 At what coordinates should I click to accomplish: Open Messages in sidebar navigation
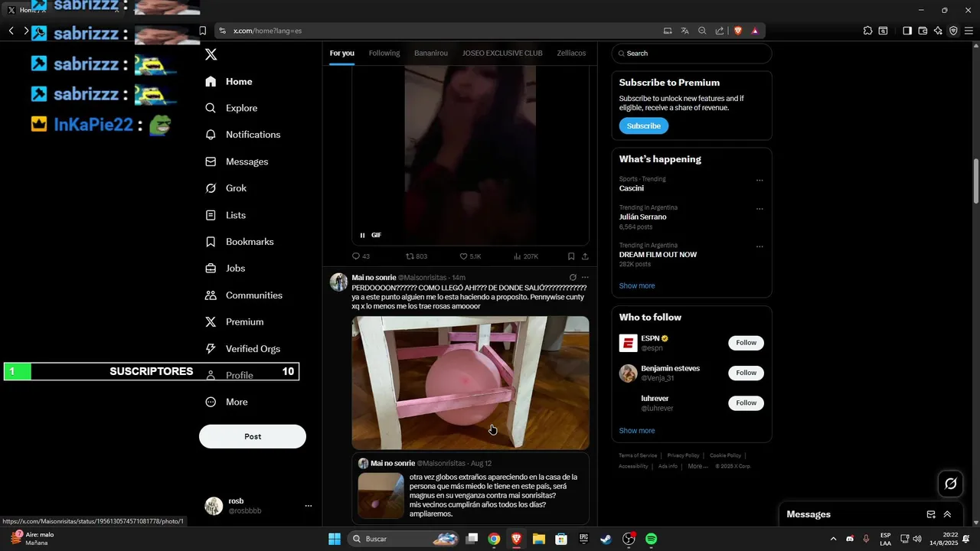click(x=237, y=161)
